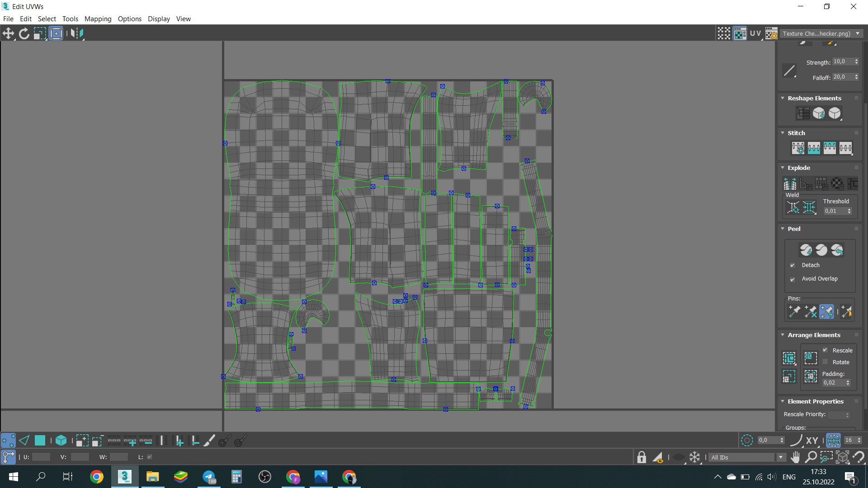Open the All IDs material dropdown
Viewport: 868px width, 488px height.
pyautogui.click(x=747, y=457)
